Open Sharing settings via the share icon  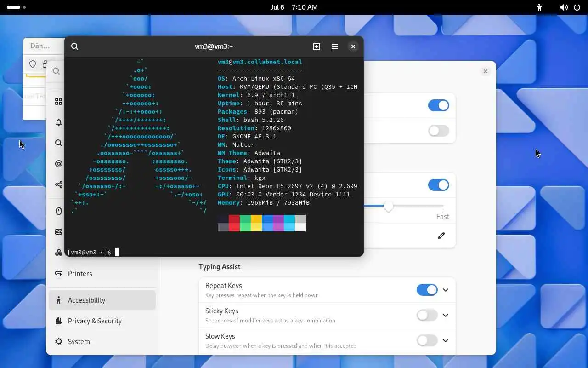tap(59, 184)
